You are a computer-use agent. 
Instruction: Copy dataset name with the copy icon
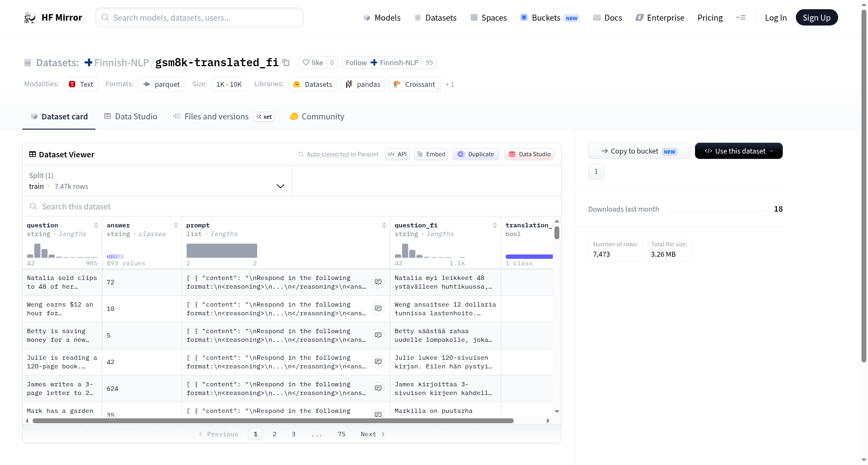[x=286, y=63]
